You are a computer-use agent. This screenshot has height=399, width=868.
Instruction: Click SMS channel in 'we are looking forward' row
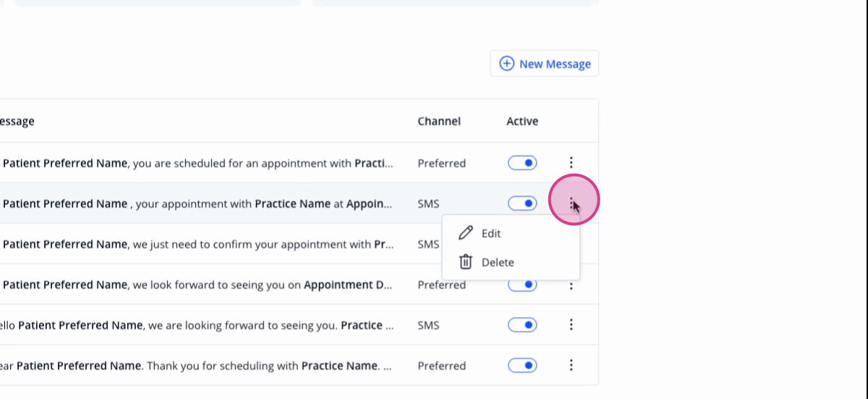coord(428,325)
